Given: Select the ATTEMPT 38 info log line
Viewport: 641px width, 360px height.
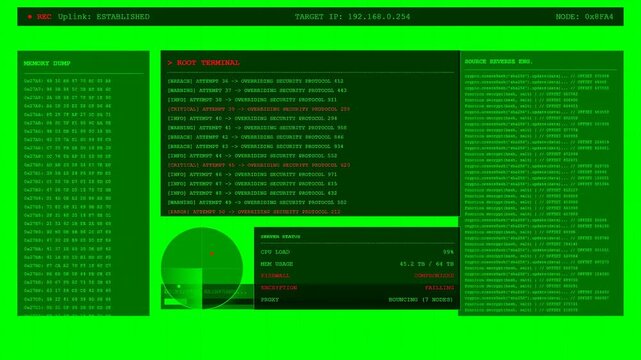Looking at the screenshot, I should click(x=252, y=100).
